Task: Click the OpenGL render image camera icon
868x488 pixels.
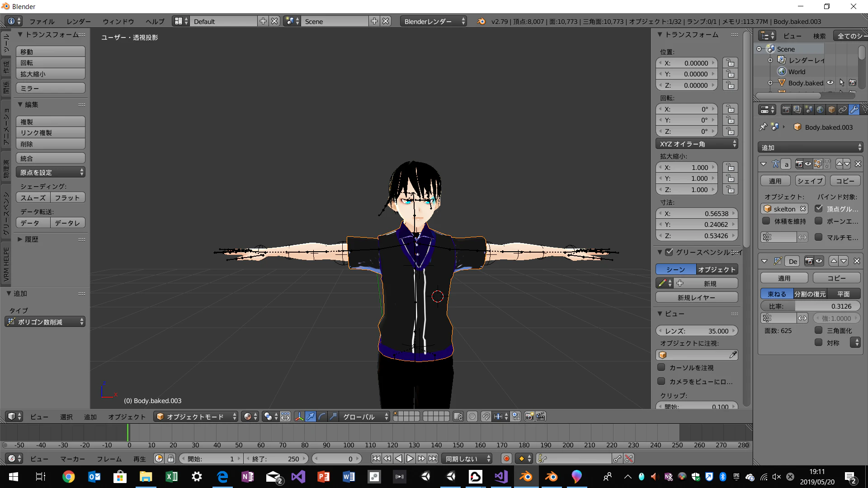Action: point(529,417)
